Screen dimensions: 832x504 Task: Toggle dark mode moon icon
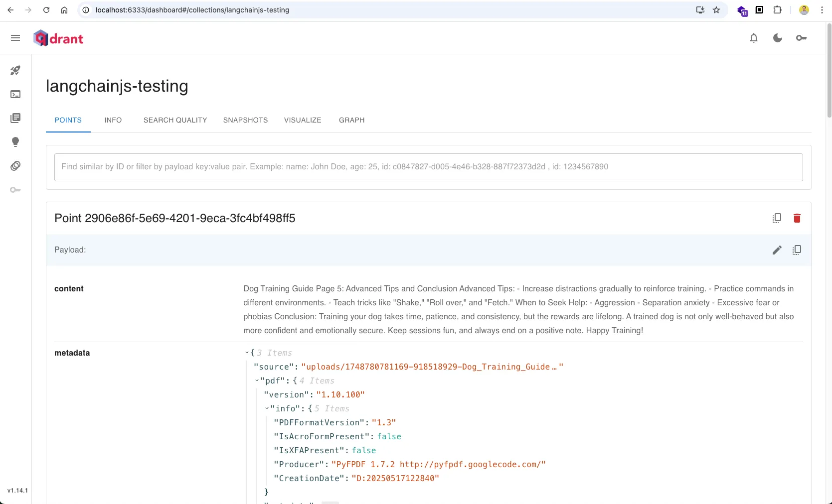coord(778,38)
